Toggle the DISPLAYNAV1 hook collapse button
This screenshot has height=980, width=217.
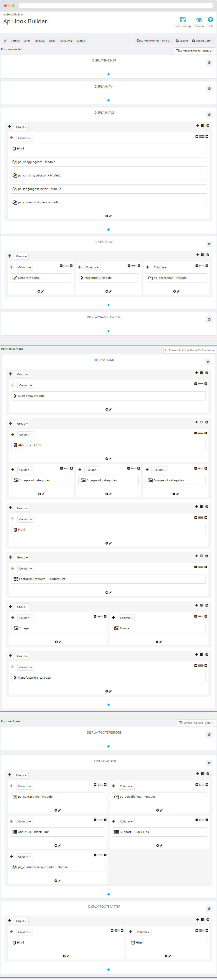(209, 89)
